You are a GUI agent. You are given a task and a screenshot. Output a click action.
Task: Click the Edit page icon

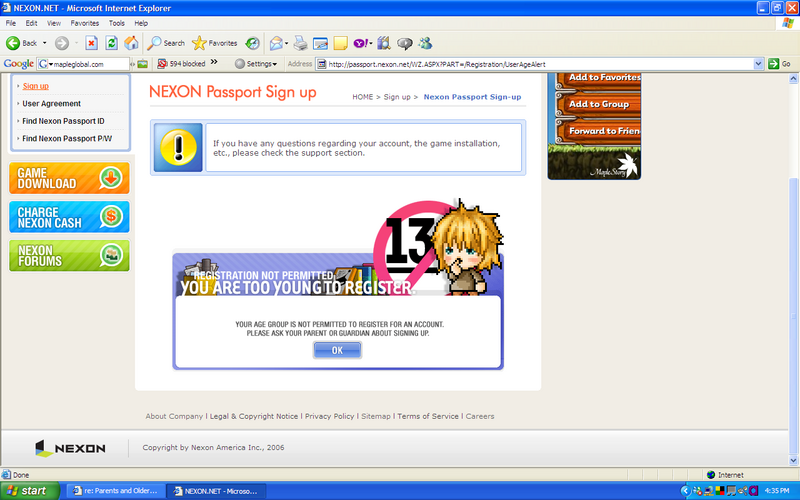click(x=320, y=43)
